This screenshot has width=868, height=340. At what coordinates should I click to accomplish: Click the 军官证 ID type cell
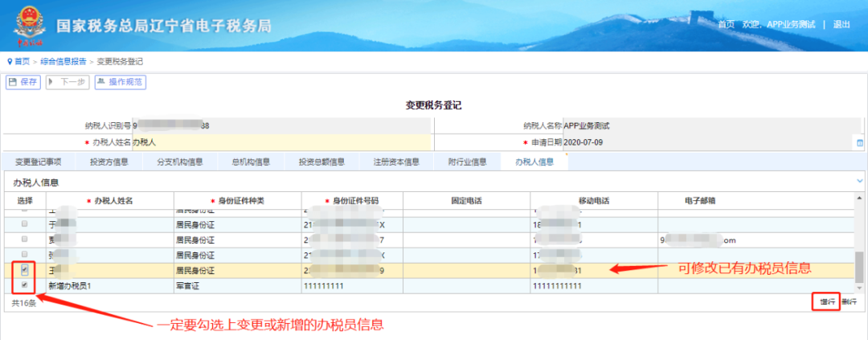tap(237, 285)
